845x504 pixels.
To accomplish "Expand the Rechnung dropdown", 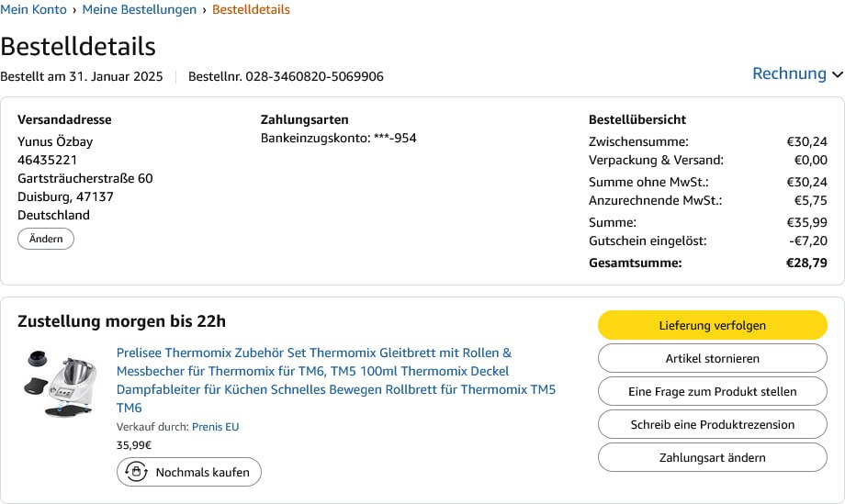I will pos(797,73).
